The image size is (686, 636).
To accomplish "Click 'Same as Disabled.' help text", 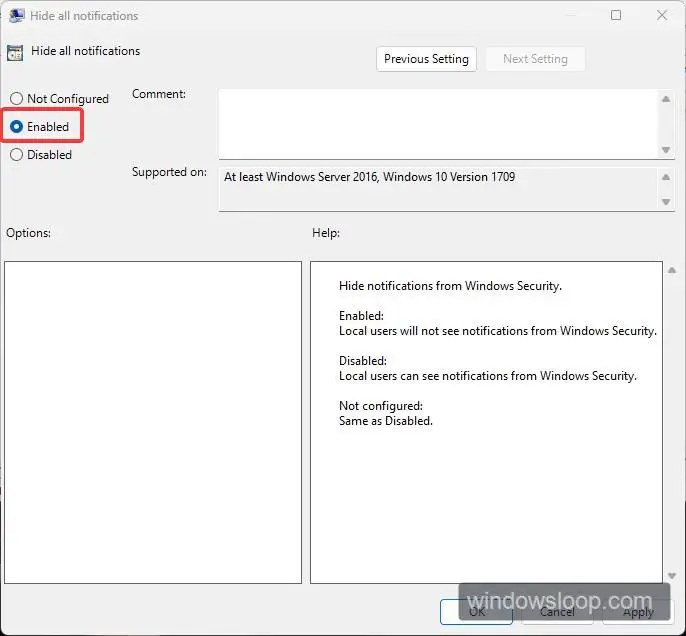I will coord(385,421).
